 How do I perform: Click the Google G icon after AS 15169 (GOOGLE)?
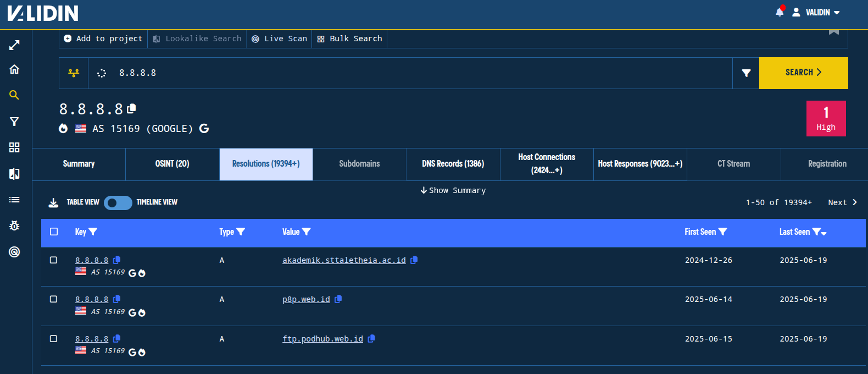point(204,129)
